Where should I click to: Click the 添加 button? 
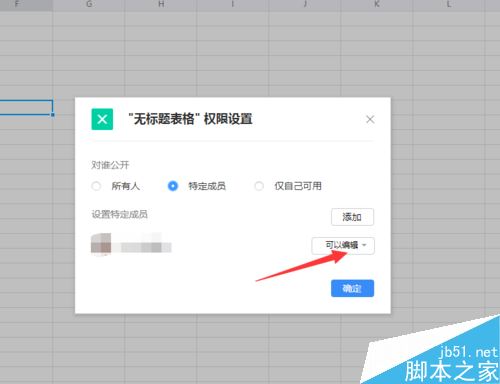(x=352, y=217)
